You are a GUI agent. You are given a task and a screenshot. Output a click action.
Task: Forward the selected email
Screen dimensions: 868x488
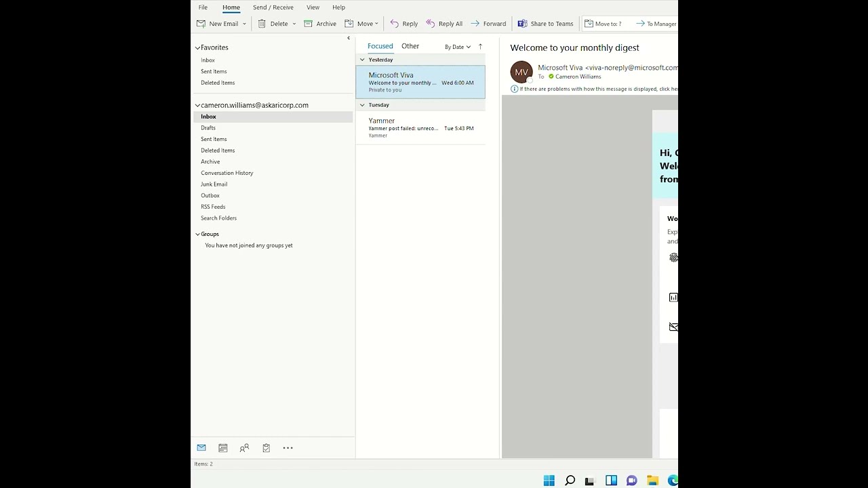coord(488,24)
